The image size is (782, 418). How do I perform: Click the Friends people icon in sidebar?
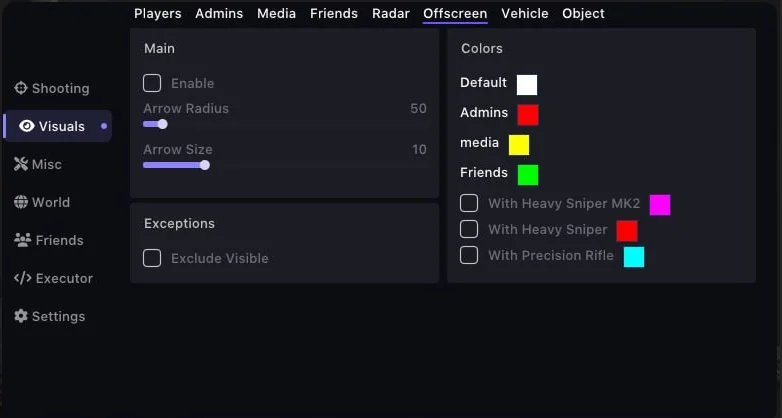(x=21, y=240)
